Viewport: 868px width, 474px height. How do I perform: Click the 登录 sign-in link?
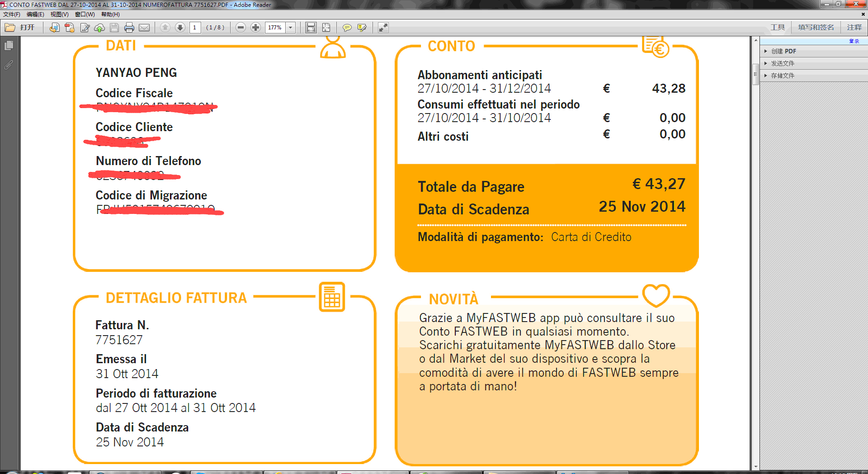pyautogui.click(x=854, y=41)
